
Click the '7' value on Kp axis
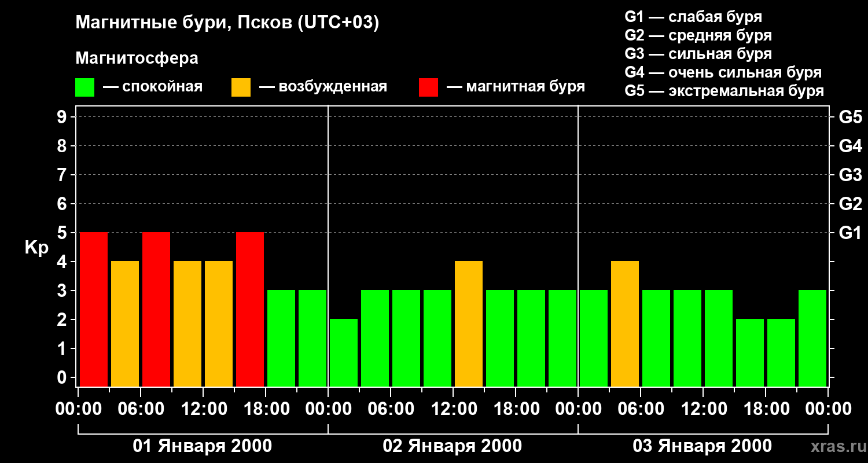pos(63,175)
